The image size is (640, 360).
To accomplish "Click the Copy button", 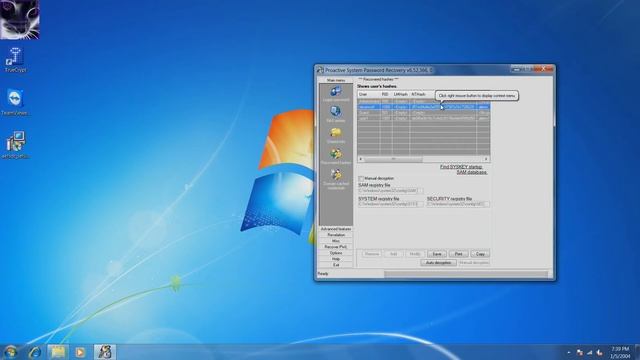I will point(480,254).
